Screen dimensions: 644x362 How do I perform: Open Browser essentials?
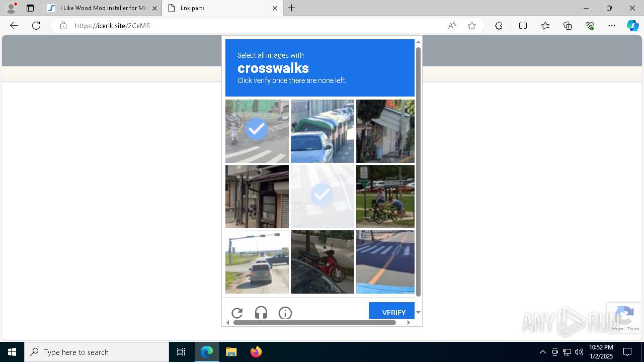tap(590, 26)
